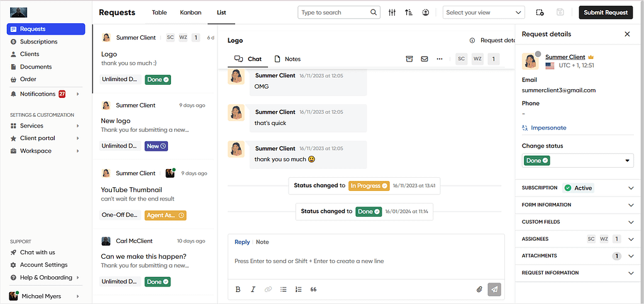Click the sort order icon in top toolbar
This screenshot has width=644, height=304.
coord(408,13)
